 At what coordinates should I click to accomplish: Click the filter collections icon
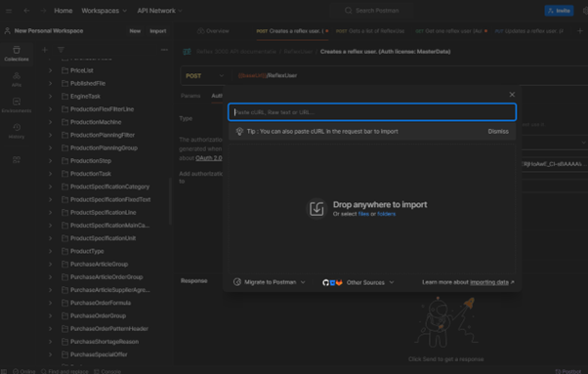61,50
